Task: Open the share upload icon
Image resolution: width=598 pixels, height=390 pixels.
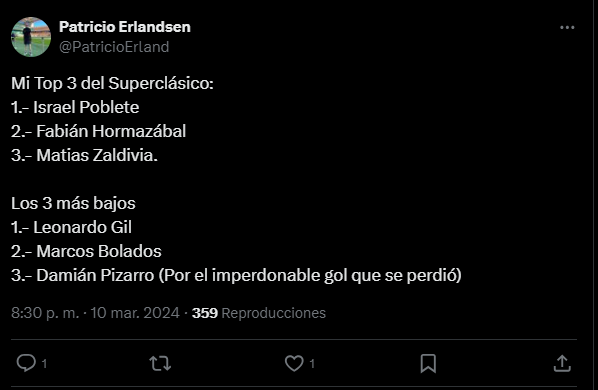Action: pyautogui.click(x=562, y=363)
